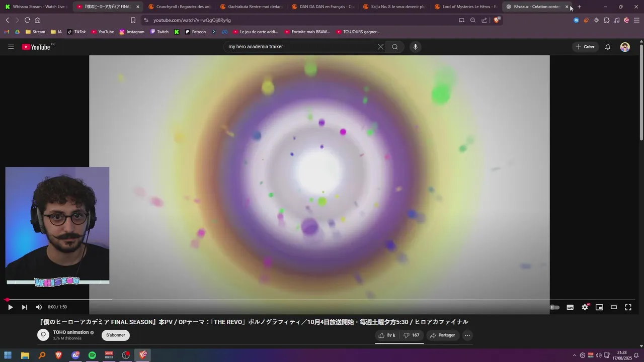
Task: Open TOUJOURS gagner... bookmark
Action: pos(358,32)
